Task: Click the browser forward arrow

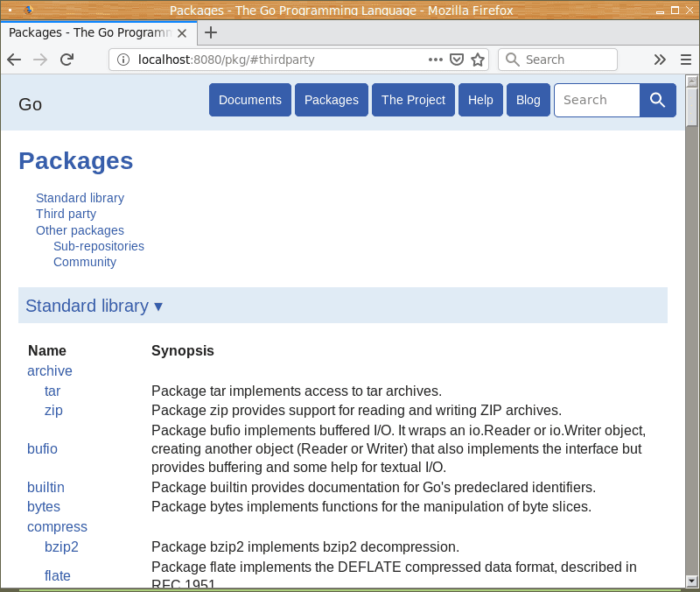Action: pyautogui.click(x=40, y=60)
